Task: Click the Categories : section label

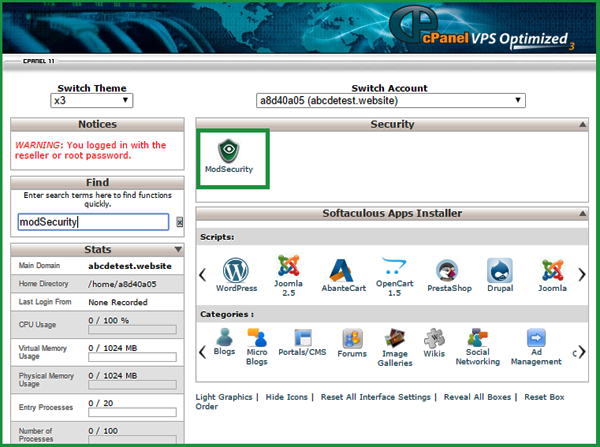Action: tap(227, 314)
